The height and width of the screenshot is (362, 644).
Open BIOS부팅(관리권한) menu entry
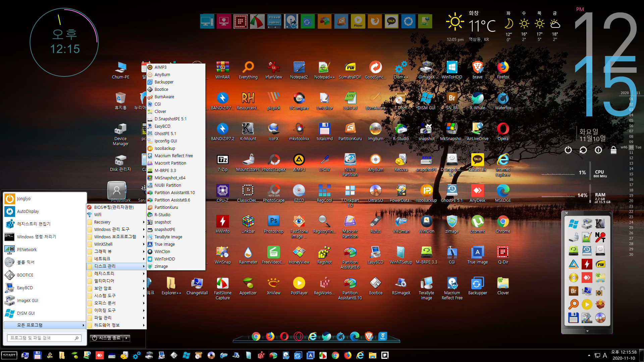coord(116,207)
